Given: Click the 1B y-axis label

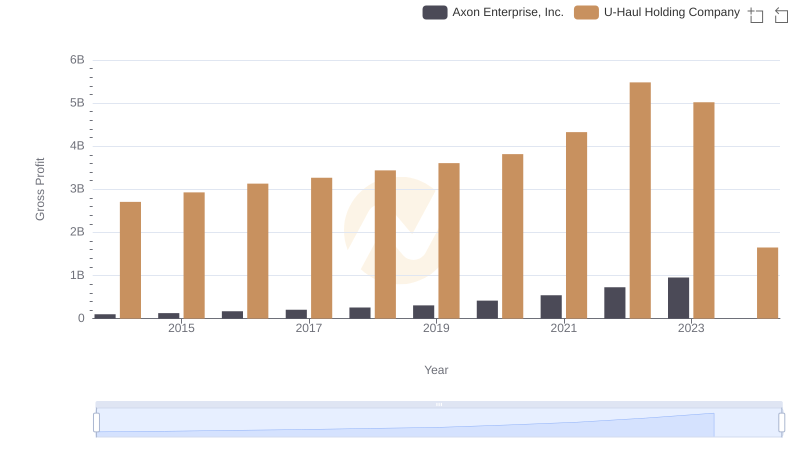Looking at the screenshot, I should (77, 275).
